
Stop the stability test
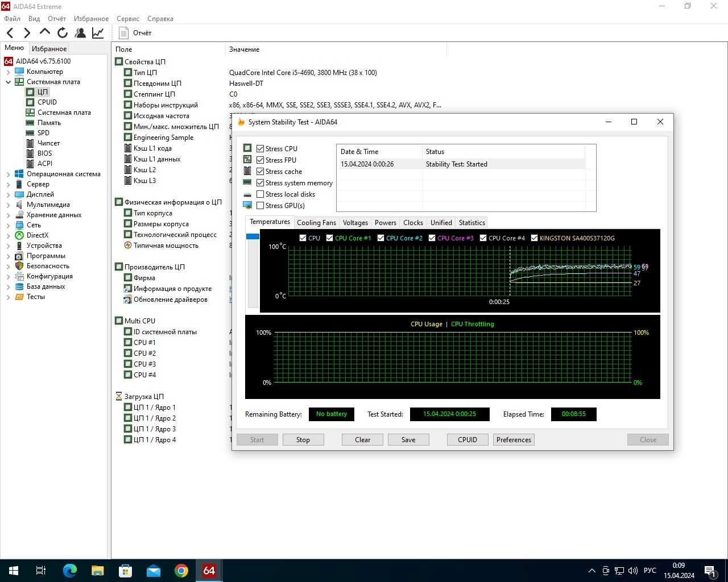coord(303,440)
